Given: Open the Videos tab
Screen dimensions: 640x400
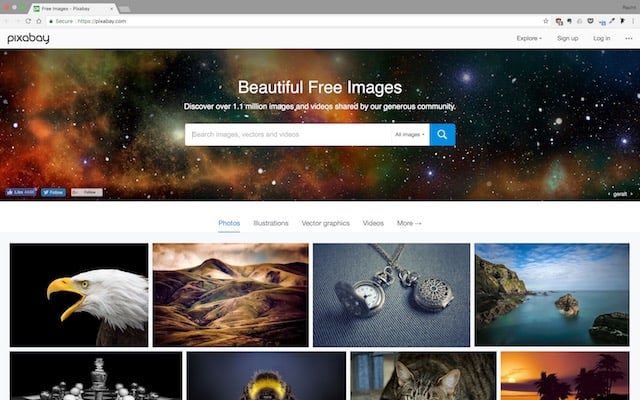Looking at the screenshot, I should 373,223.
